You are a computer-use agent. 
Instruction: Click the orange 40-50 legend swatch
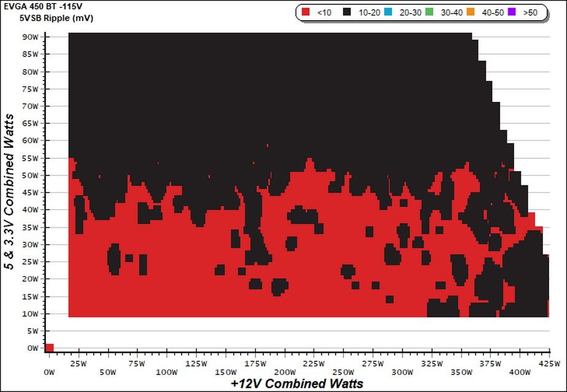[x=471, y=12]
